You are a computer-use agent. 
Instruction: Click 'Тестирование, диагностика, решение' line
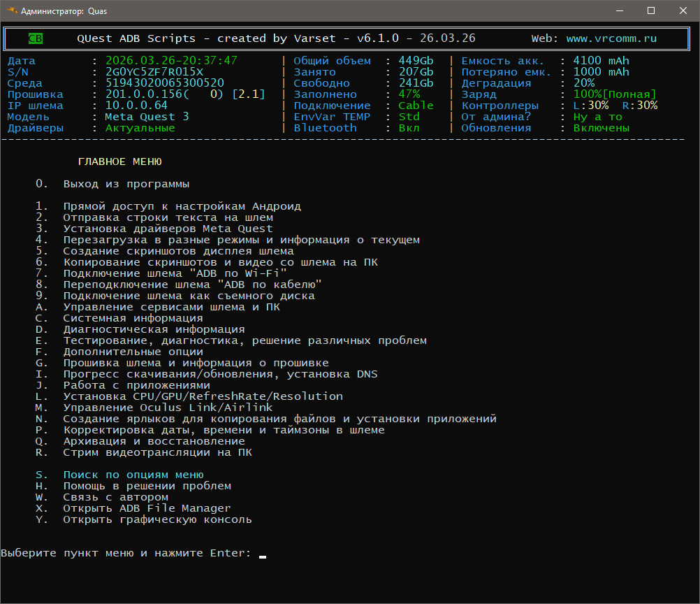click(245, 340)
